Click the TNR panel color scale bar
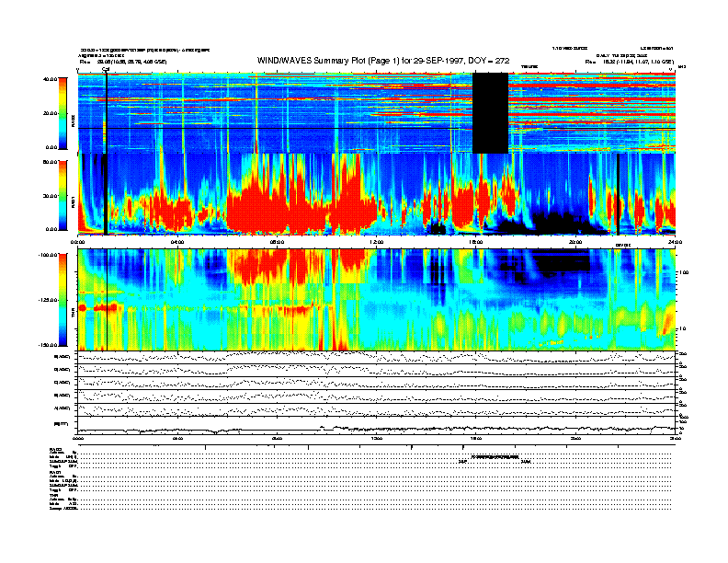 coord(63,300)
